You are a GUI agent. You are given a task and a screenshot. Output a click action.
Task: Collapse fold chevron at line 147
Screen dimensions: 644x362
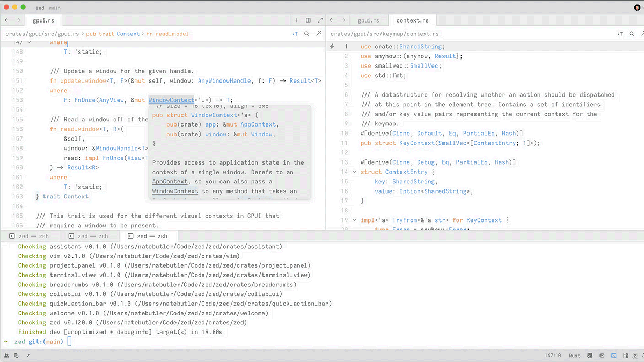tap(29, 42)
